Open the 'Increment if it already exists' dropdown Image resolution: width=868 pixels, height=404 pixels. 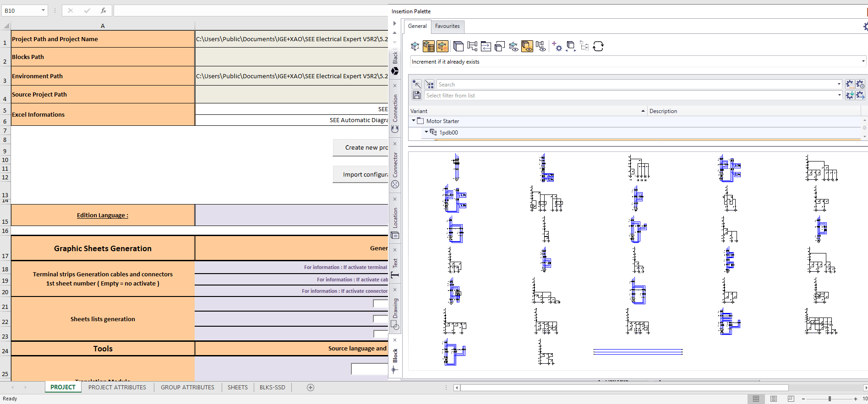pyautogui.click(x=863, y=61)
